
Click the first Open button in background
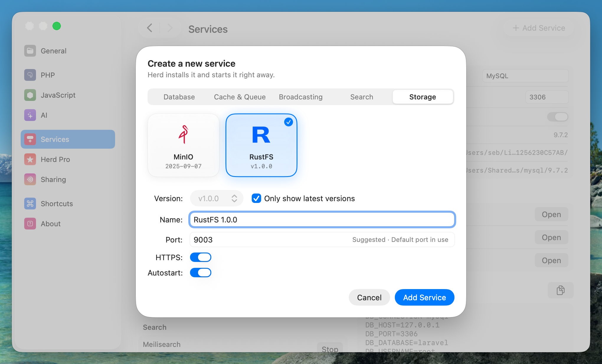tap(551, 214)
